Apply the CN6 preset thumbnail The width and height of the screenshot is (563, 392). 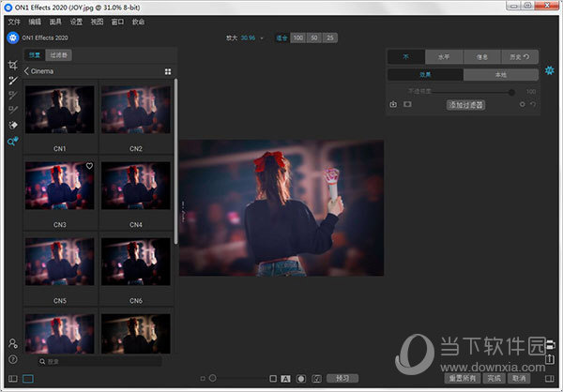[136, 262]
